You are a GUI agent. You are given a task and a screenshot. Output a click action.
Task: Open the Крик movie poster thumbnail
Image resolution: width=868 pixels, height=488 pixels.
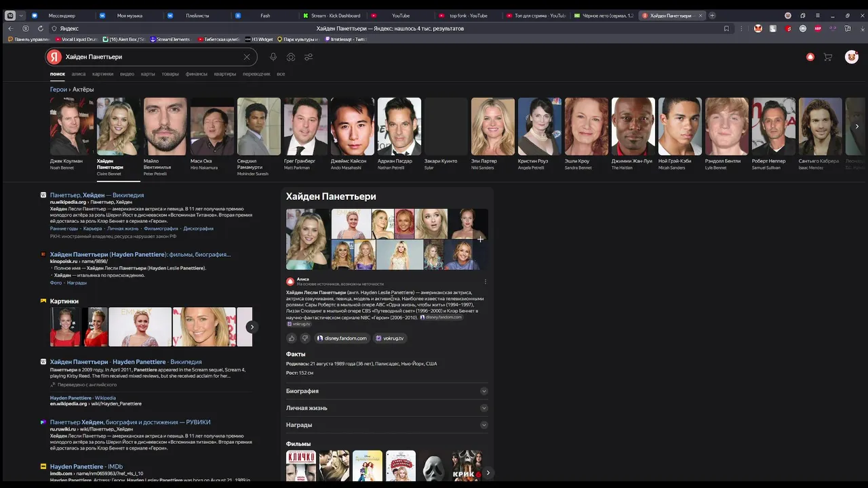click(467, 466)
